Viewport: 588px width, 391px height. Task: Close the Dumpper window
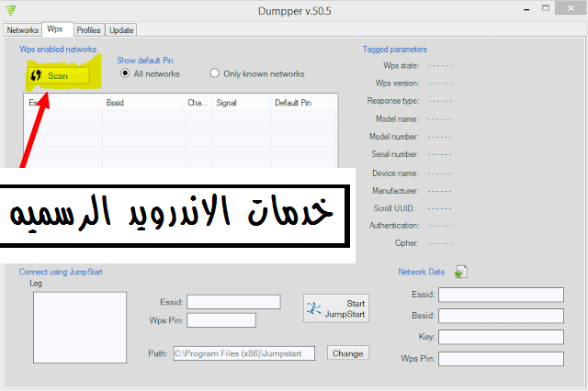(x=571, y=8)
